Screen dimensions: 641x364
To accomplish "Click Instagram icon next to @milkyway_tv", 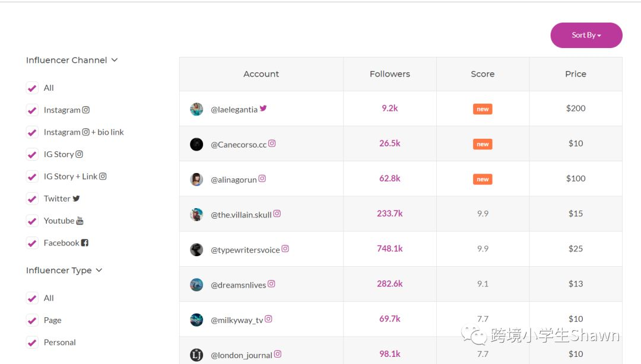I will pos(268,319).
